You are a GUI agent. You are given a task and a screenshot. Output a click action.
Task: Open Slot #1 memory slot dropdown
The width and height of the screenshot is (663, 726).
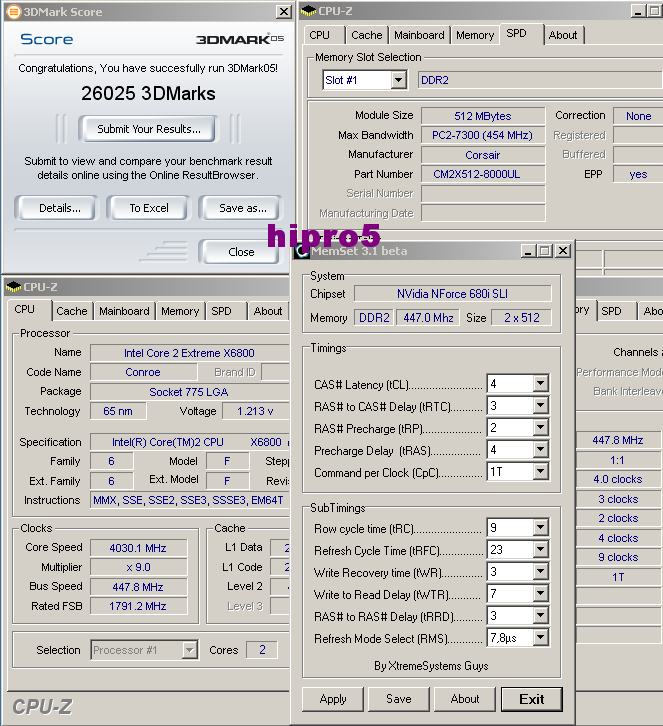tap(398, 80)
